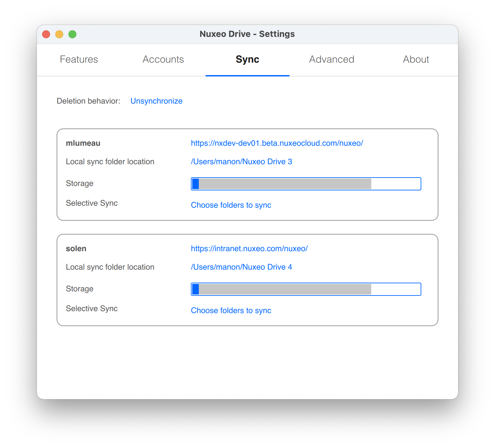Open the Features tab
This screenshot has height=448, width=495.
pos(79,60)
